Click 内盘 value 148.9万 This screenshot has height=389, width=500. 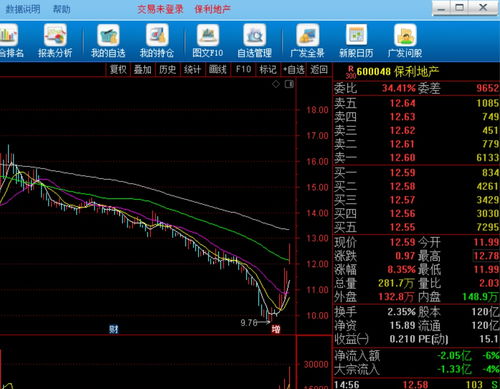tap(480, 297)
